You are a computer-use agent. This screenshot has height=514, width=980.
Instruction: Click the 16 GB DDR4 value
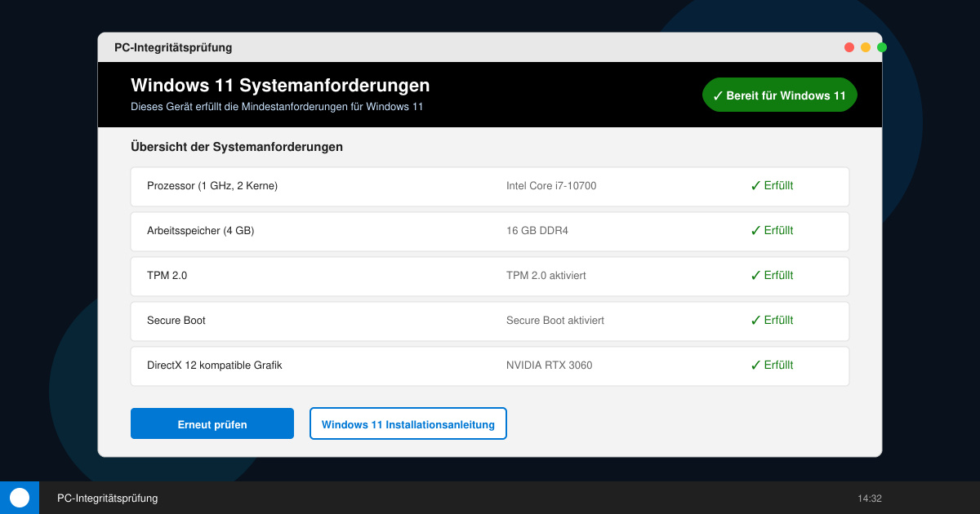(537, 231)
